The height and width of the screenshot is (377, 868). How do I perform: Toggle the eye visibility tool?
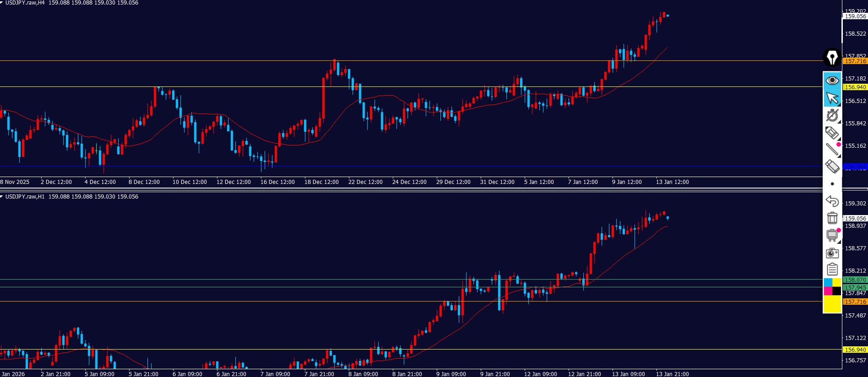click(x=832, y=81)
